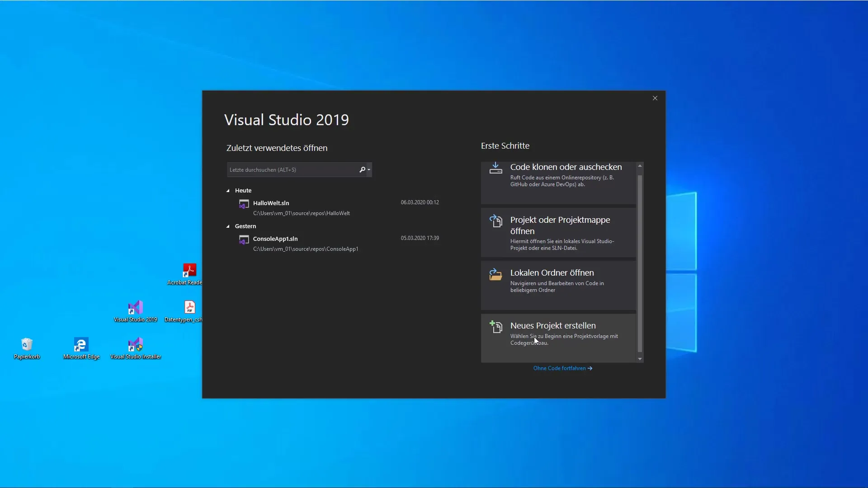Viewport: 868px width, 488px height.
Task: Click the ConsoleApp1.sln solution file icon
Action: (x=244, y=239)
